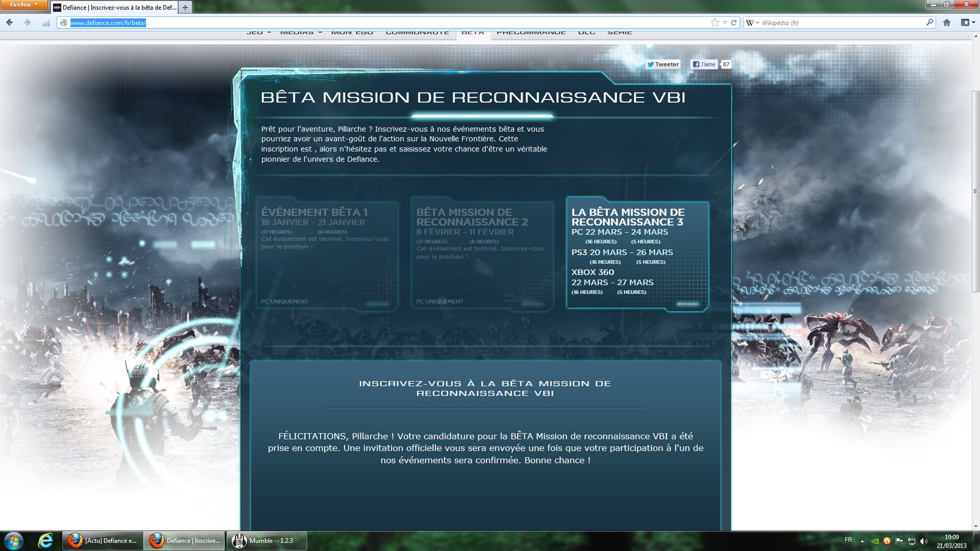Go forward with the browser forward arrow
The image size is (980, 551).
point(28,22)
